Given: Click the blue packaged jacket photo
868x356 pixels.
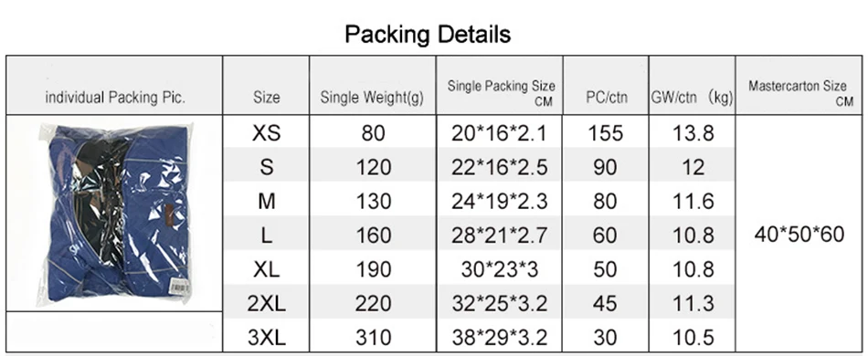Looking at the screenshot, I should [x=116, y=213].
